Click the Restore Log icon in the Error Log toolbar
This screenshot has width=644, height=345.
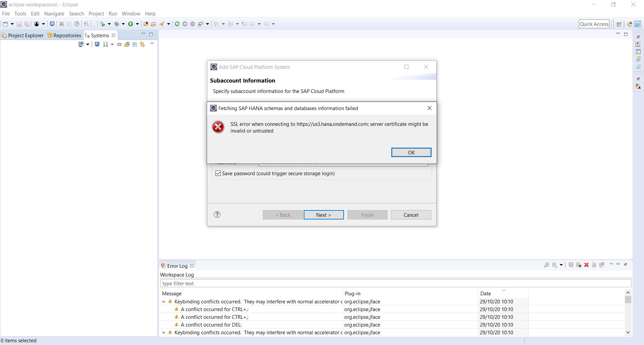[x=602, y=265]
